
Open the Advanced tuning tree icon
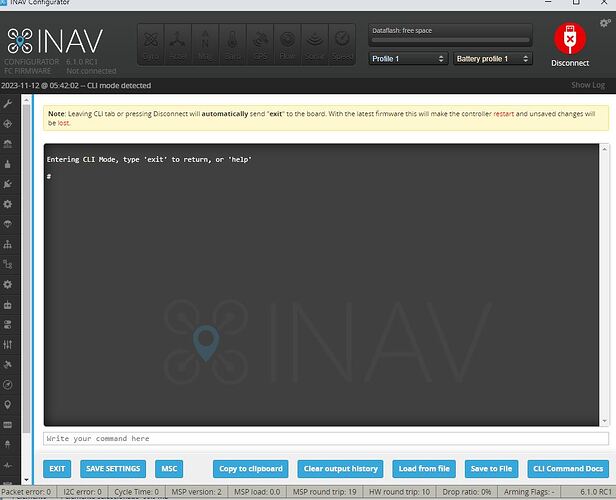pyautogui.click(x=7, y=265)
